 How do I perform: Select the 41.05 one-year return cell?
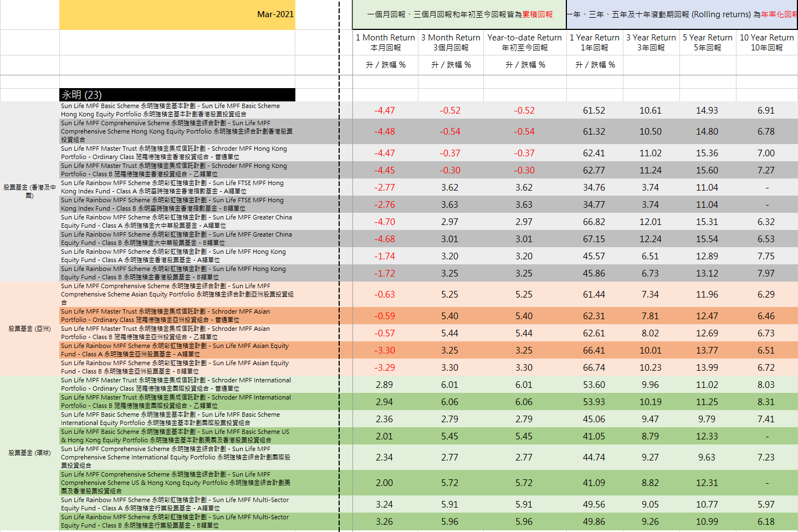594,436
